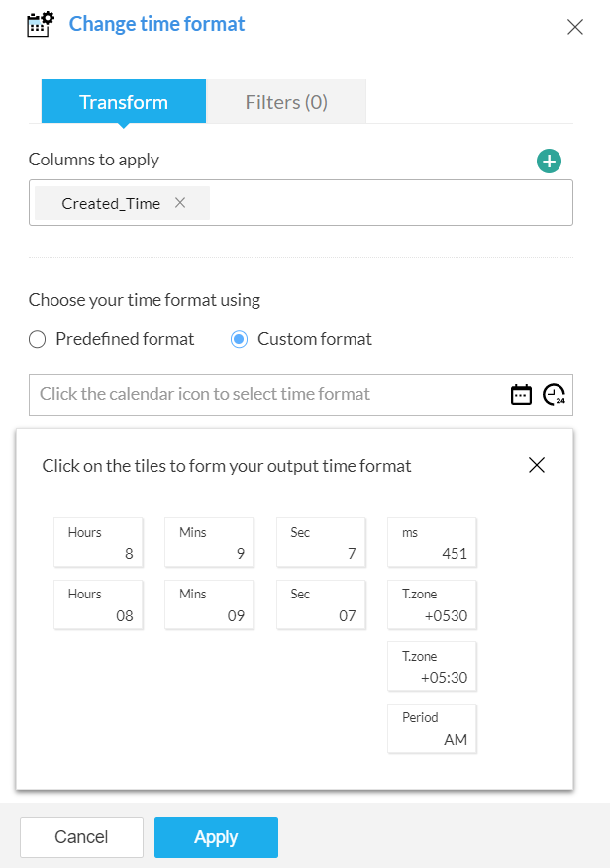Choose the T.zone tile showing +05:30
610x868 pixels.
(432, 667)
